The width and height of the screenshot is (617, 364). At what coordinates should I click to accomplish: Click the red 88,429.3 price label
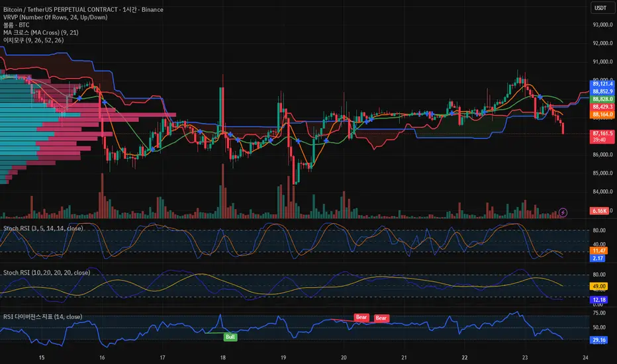602,107
